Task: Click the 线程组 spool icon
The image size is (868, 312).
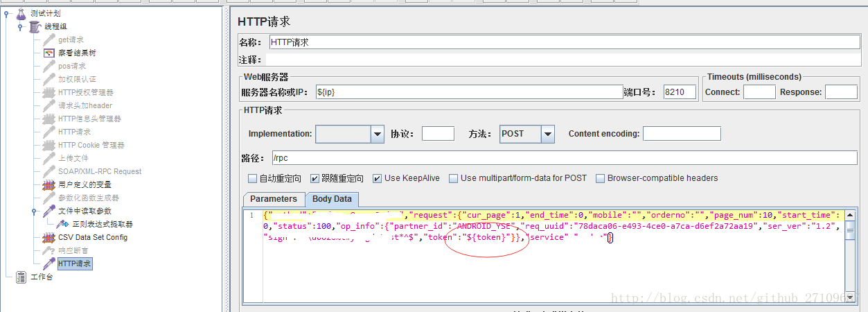Action: (35, 26)
